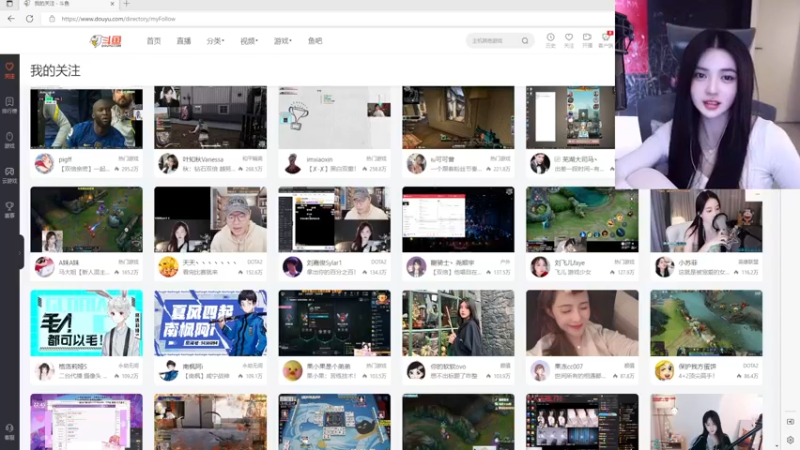This screenshot has height=450, width=800.
Task: Open 刘嘉俊Sylar1 stream thumbnail
Action: pyautogui.click(x=334, y=219)
